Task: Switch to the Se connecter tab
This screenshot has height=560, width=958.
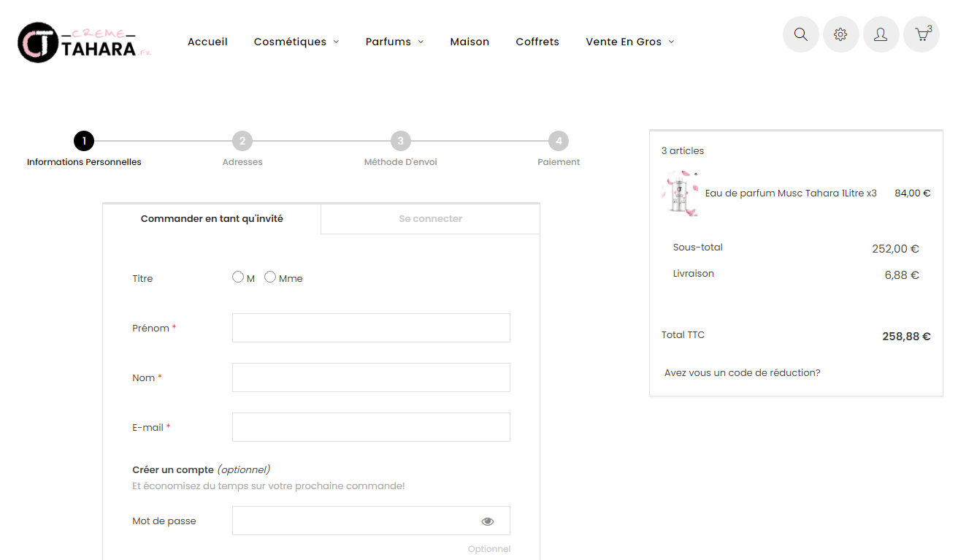Action: tap(431, 218)
